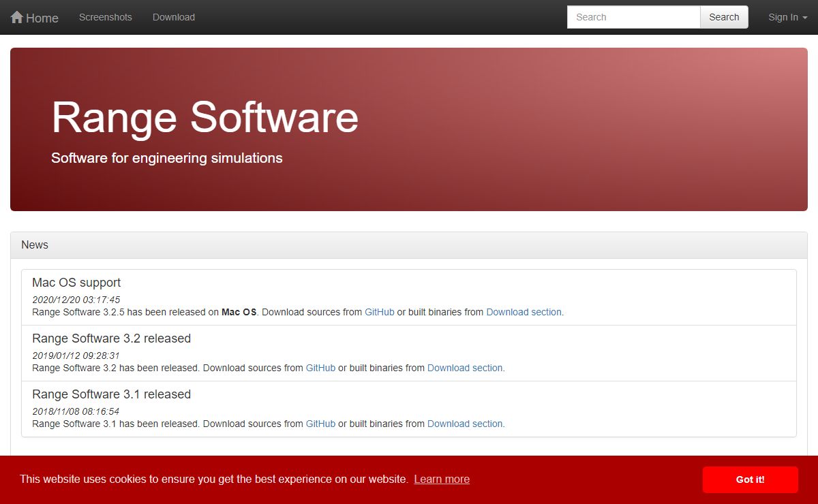Open the Screenshots page
Screen dimensions: 818x504
pos(106,17)
